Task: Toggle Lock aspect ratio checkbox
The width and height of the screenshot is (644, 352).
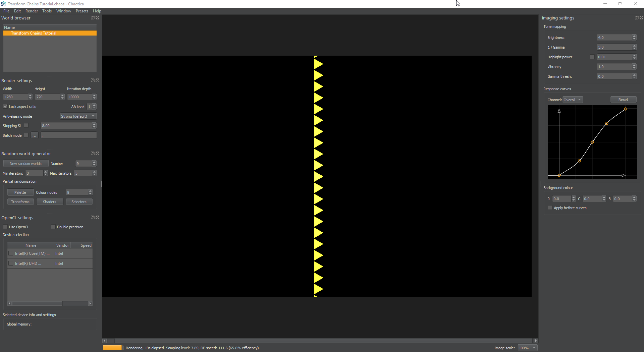Action: pyautogui.click(x=5, y=107)
